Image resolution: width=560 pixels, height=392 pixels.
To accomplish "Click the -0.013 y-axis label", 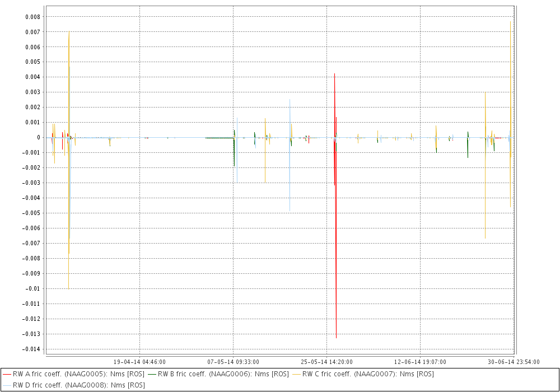I will coord(31,334).
